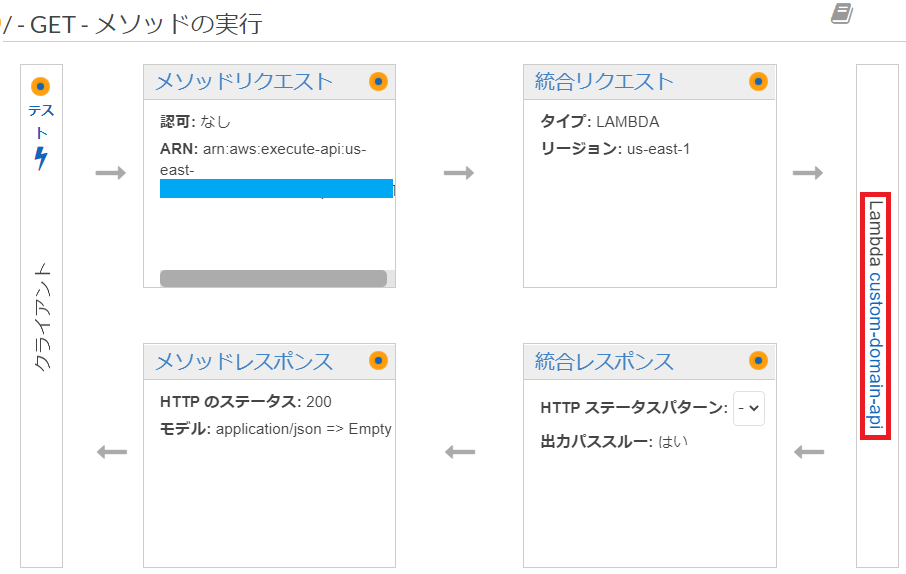
Task: Click the right arrow after メソッドリクエスト box
Action: [x=459, y=172]
